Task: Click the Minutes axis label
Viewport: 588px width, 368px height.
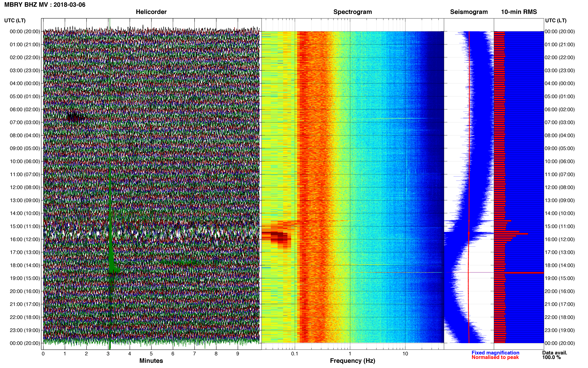Action: point(151,361)
